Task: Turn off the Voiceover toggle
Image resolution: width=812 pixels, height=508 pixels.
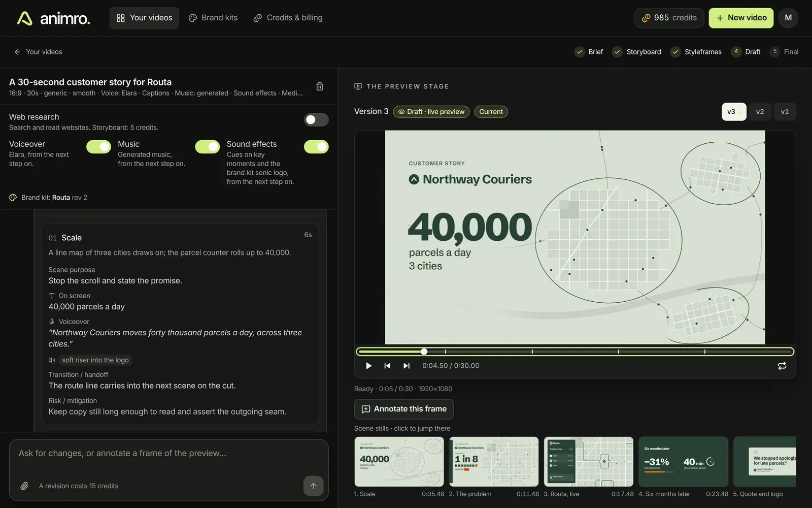Action: pyautogui.click(x=98, y=147)
